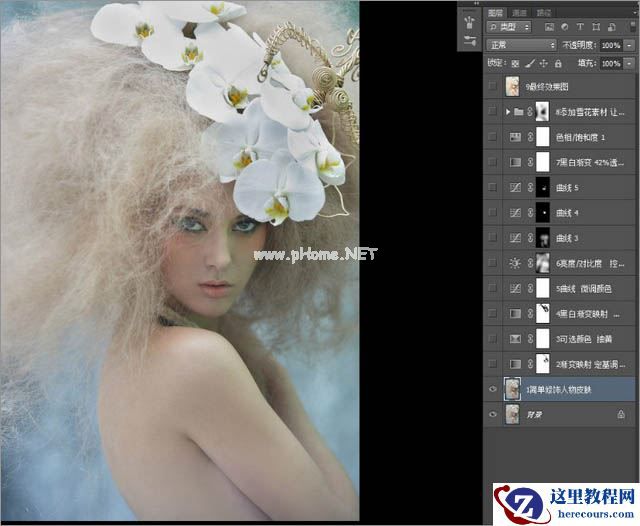Click folder icon of group 8添加雪花素材
The width and height of the screenshot is (640, 526).
pyautogui.click(x=518, y=111)
